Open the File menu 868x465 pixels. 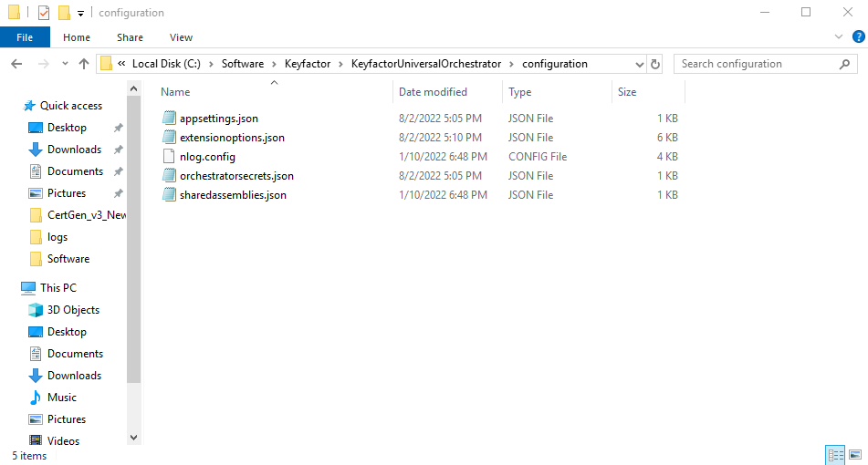click(25, 37)
